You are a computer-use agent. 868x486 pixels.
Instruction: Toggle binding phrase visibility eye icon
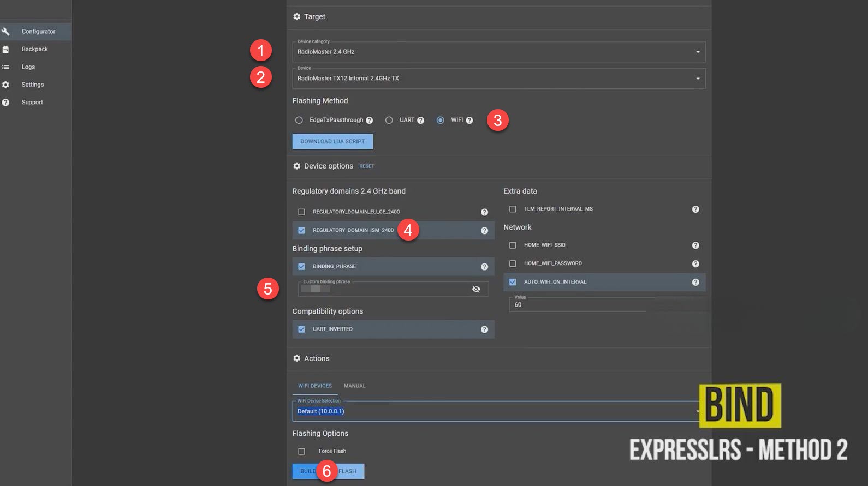tap(476, 289)
